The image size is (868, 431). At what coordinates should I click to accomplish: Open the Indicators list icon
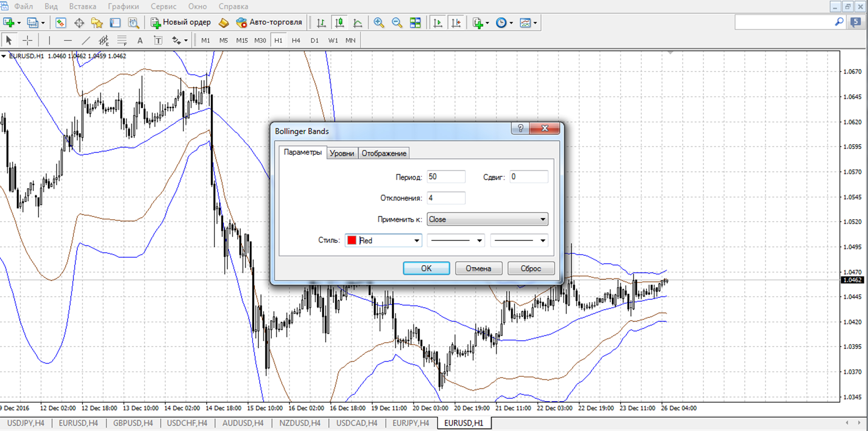pos(478,23)
